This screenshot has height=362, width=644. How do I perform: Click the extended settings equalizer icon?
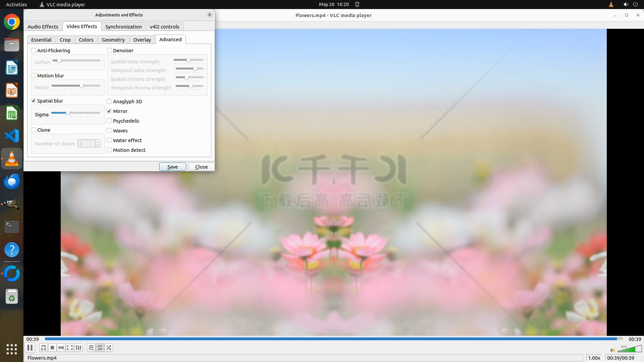[x=78, y=348]
